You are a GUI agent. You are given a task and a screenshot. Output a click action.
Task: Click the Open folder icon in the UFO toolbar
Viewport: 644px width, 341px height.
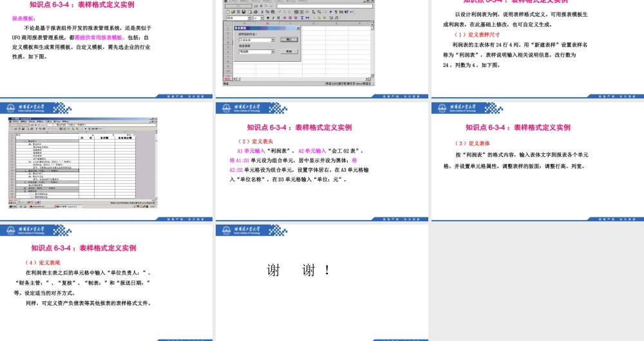(x=233, y=12)
